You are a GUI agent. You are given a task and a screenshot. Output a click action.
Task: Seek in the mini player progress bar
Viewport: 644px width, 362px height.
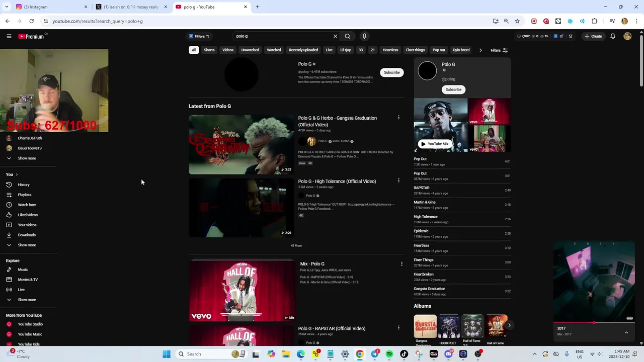594,323
